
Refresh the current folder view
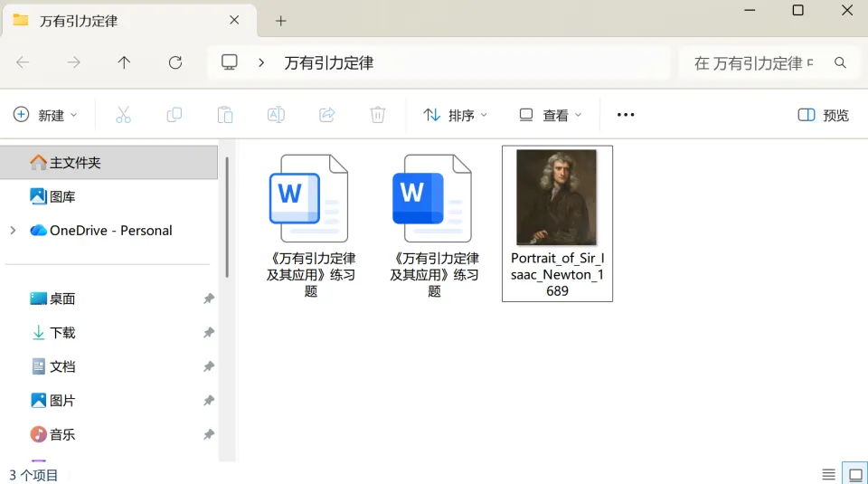click(x=175, y=62)
